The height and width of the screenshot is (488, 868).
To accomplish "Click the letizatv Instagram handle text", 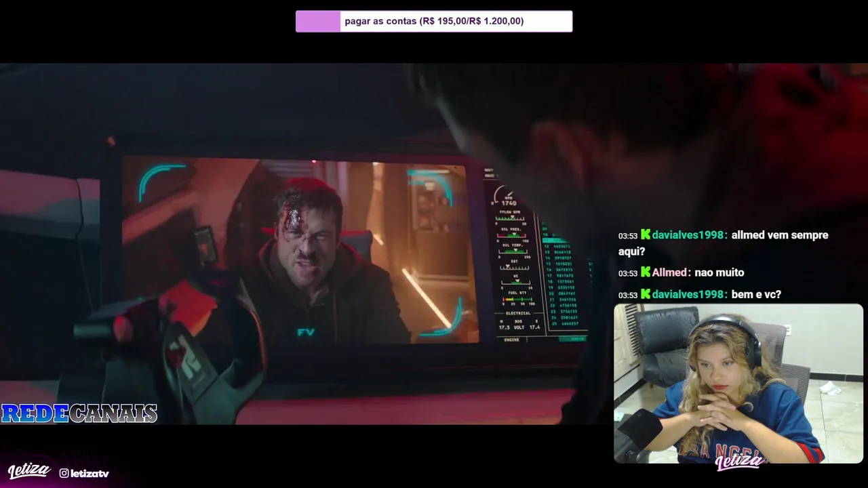I will pos(90,473).
